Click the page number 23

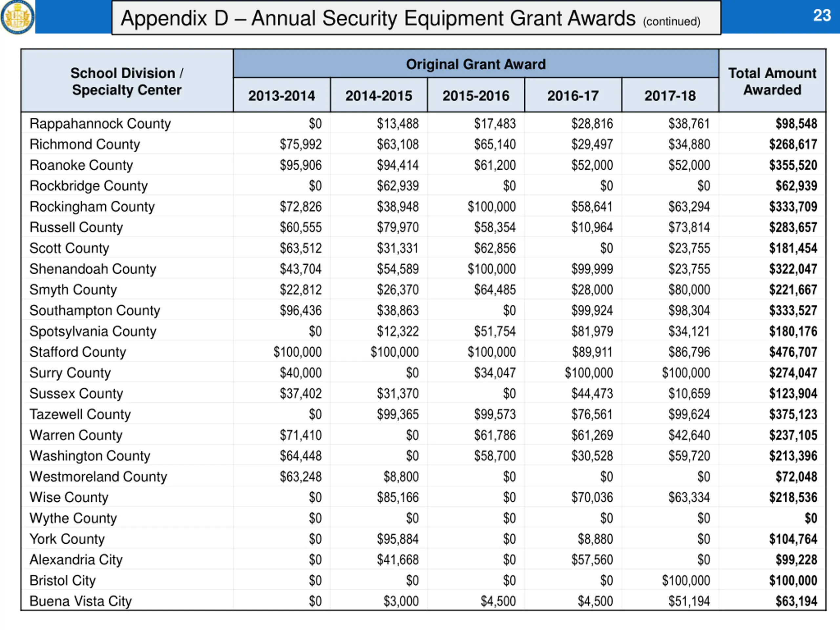pos(822,15)
